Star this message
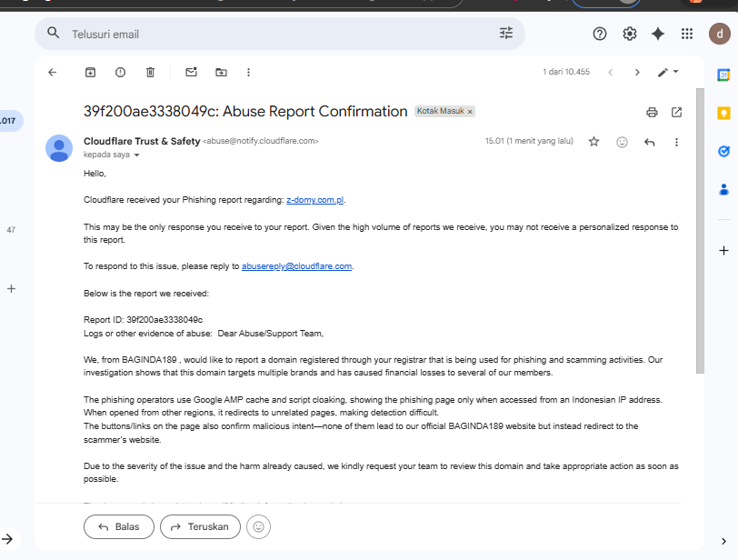This screenshot has width=738, height=560. tap(594, 142)
